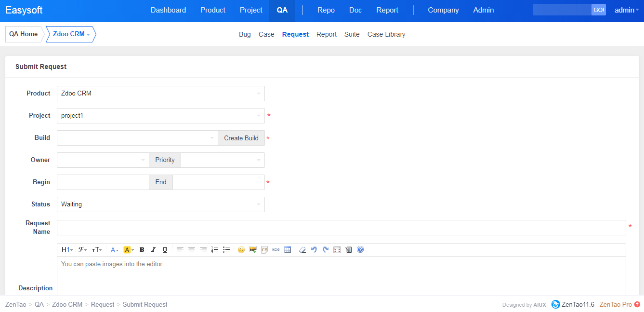The width and height of the screenshot is (644, 312).
Task: Open the Zdoo CRM product switcher
Action: [x=71, y=34]
